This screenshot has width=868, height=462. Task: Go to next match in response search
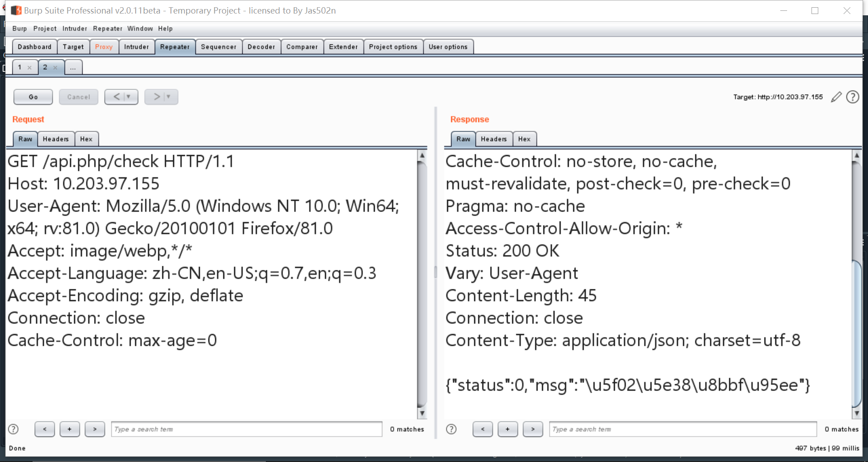pyautogui.click(x=533, y=429)
